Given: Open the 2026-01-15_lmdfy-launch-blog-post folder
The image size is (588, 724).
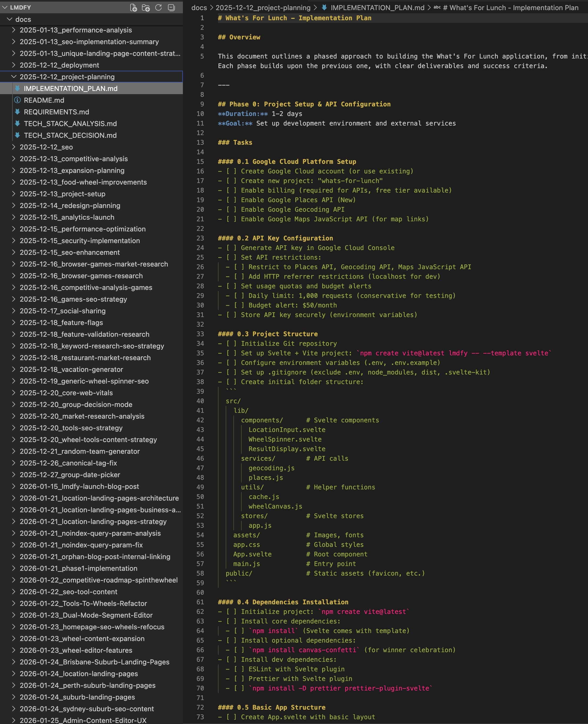Looking at the screenshot, I should (79, 486).
